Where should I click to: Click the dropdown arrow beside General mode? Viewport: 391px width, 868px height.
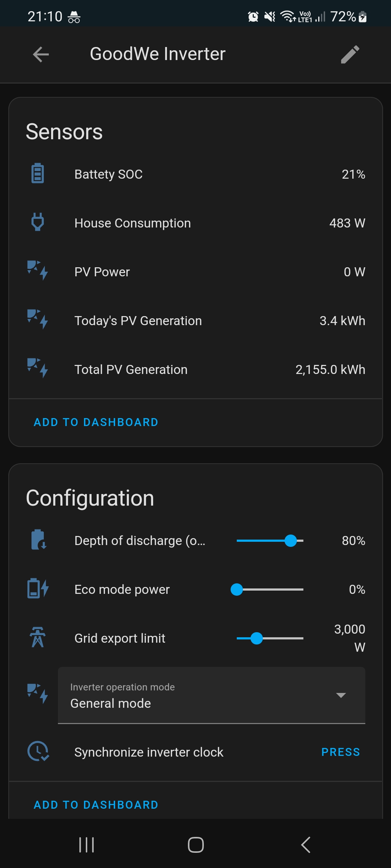[x=341, y=695]
